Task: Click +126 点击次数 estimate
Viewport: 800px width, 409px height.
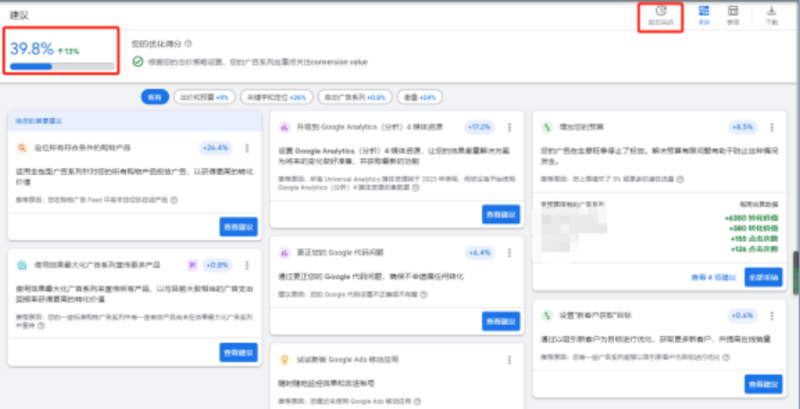Action: point(754,249)
